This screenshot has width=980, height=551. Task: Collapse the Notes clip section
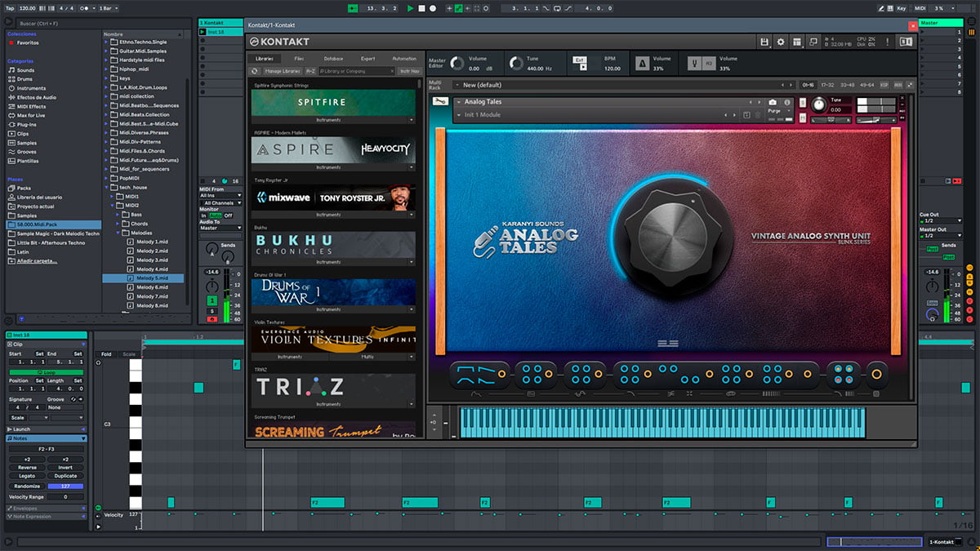click(x=83, y=438)
